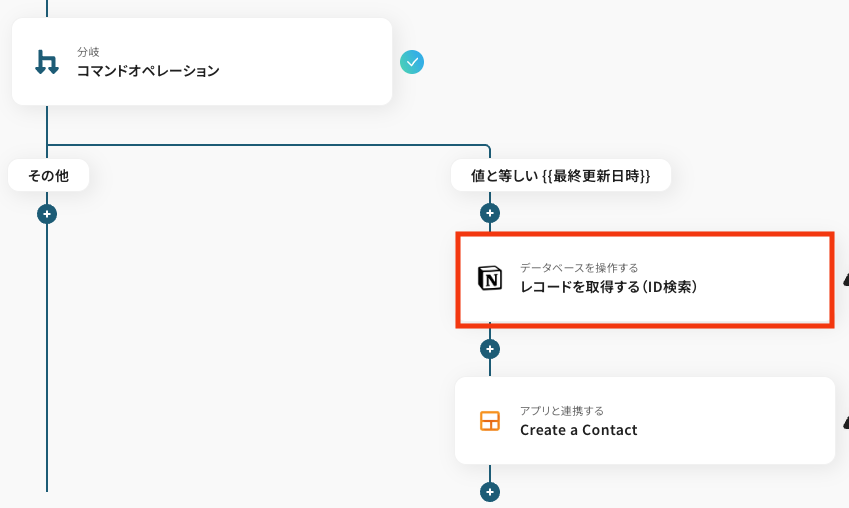Open the コマンドオペレーション branch step
The image size is (849, 508).
tap(202, 62)
